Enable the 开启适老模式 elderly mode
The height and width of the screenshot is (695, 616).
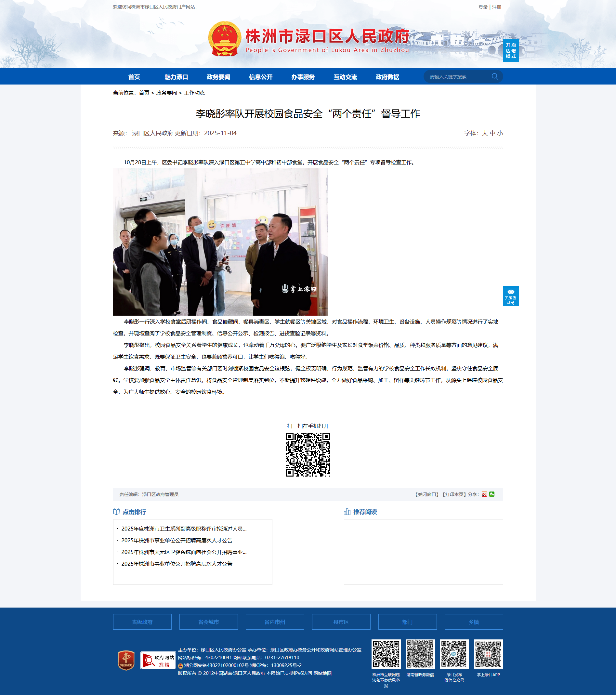pos(511,51)
